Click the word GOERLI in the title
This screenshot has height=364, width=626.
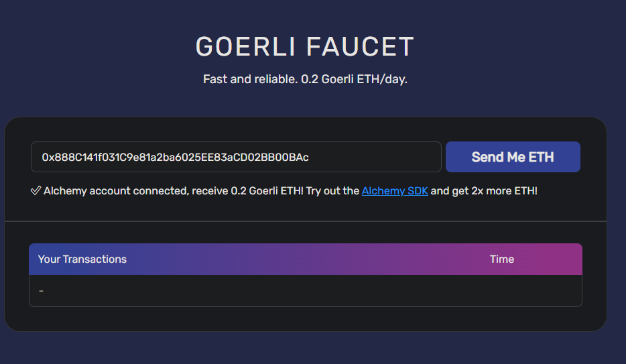coord(245,47)
